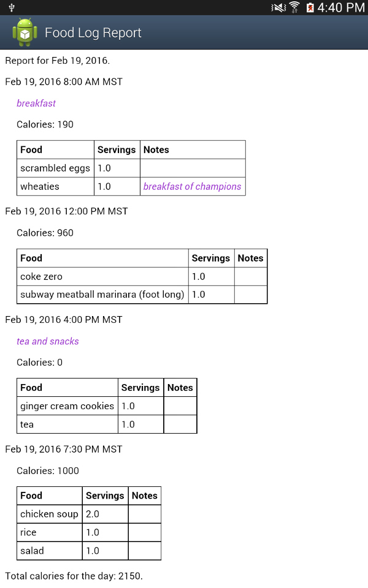
Task: Tap the battery status icon
Action: (x=310, y=7)
